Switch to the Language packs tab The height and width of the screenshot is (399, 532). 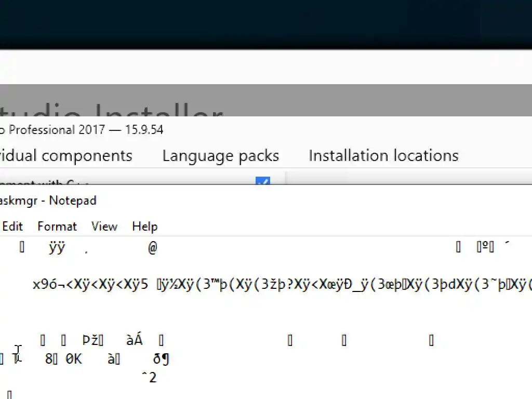(x=220, y=156)
